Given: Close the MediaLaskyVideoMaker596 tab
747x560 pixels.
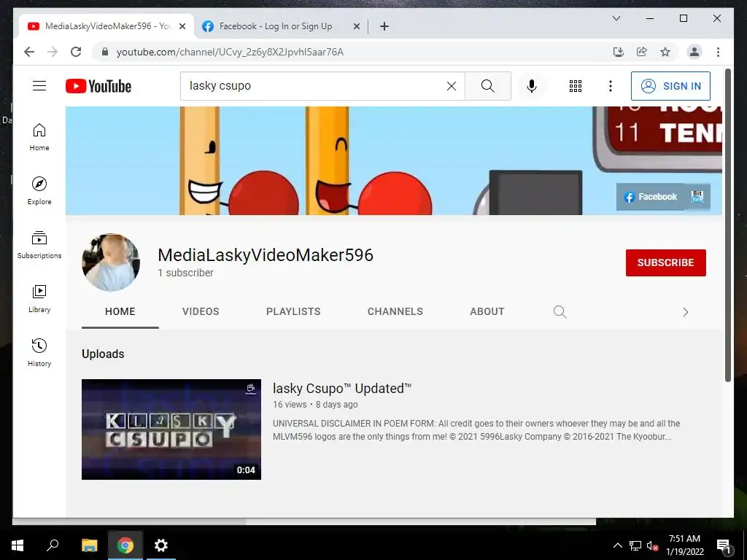Looking at the screenshot, I should pyautogui.click(x=182, y=26).
